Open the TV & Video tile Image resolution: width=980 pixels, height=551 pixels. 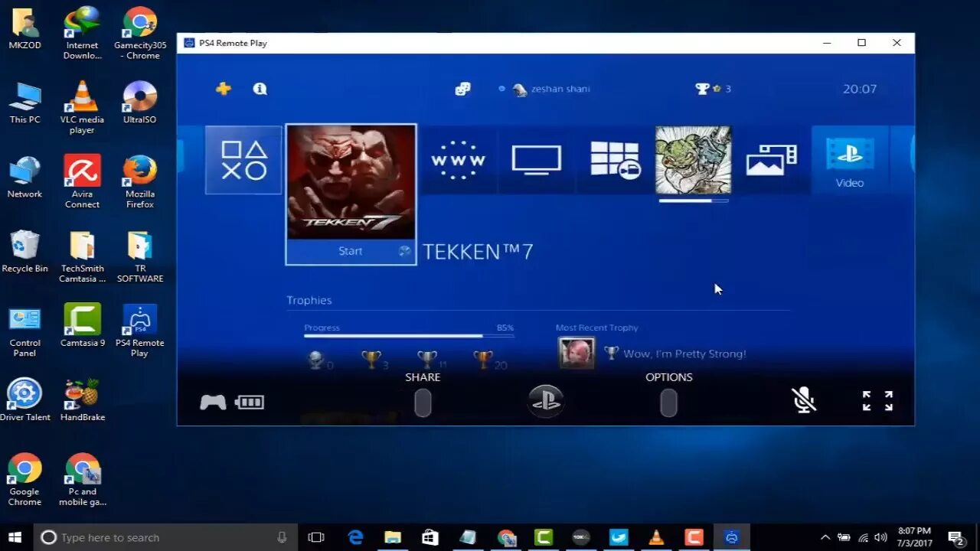pos(537,160)
